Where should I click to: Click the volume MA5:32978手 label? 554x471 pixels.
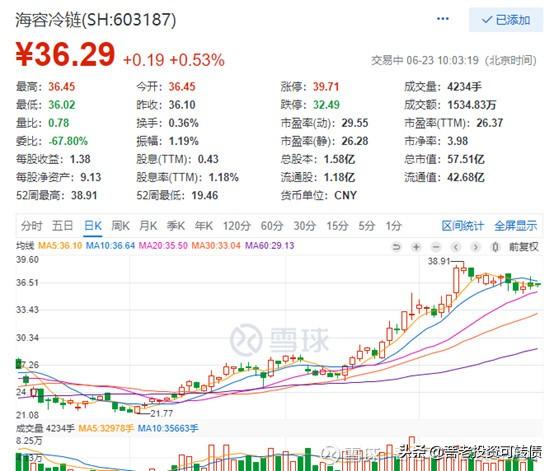106,429
